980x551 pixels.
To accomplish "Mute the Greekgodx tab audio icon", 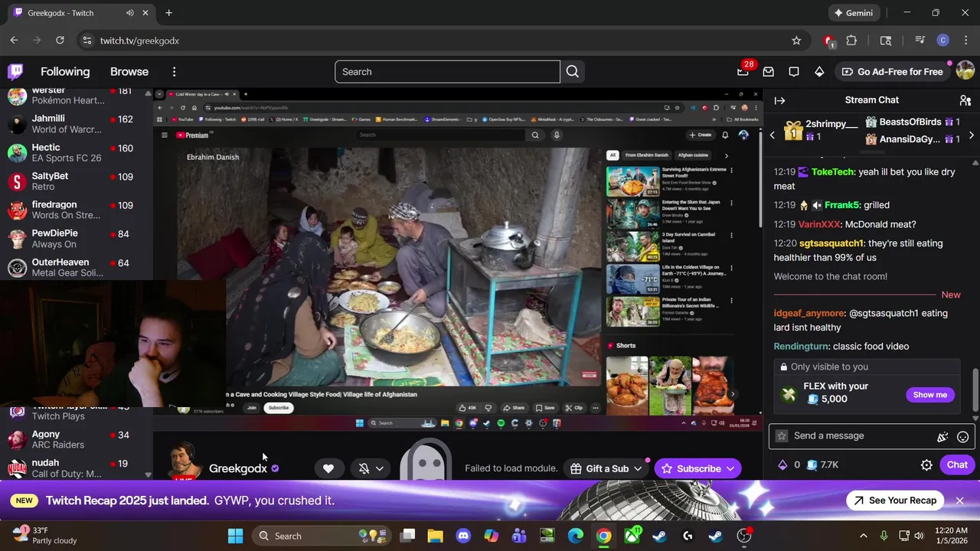I will (x=129, y=13).
